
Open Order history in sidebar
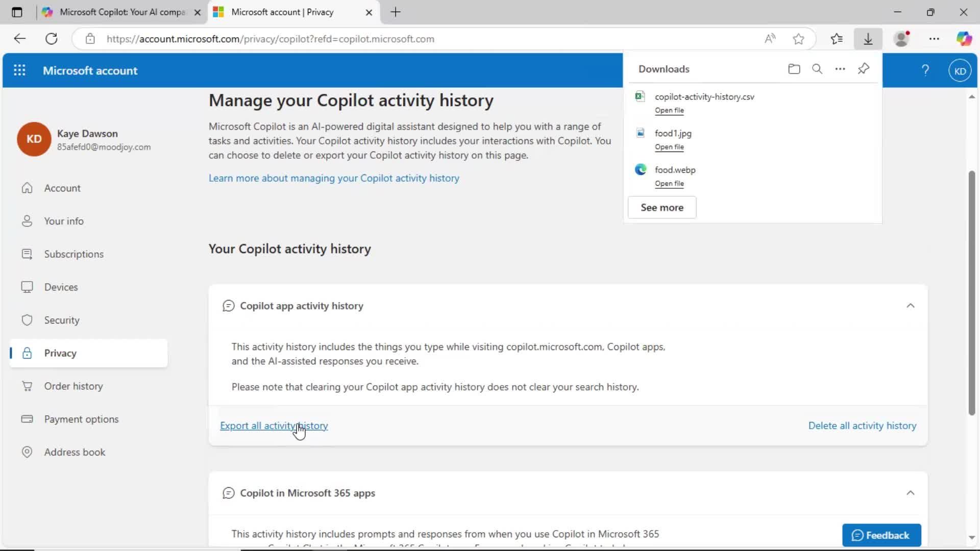coord(88,386)
